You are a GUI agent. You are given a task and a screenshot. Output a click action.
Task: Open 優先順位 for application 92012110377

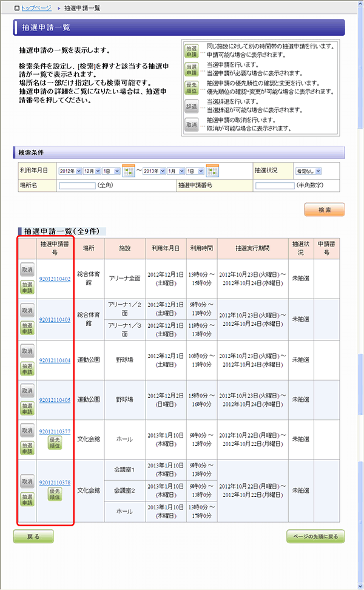(x=55, y=442)
